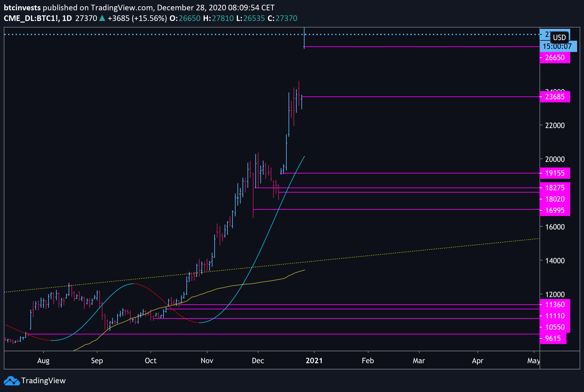Image resolution: width=584 pixels, height=392 pixels.
Task: Click the 22000 price axis value
Action: coord(555,125)
